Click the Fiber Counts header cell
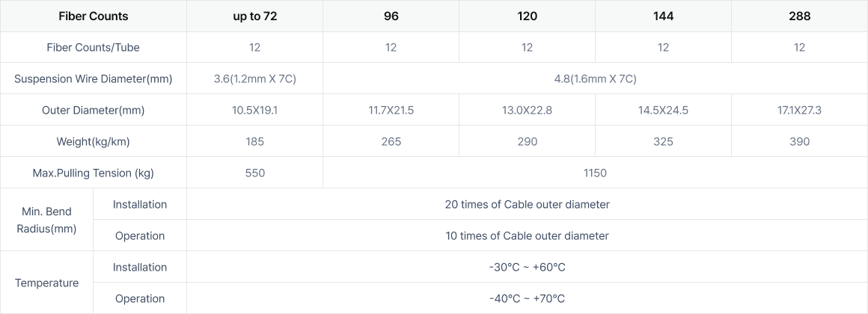The height and width of the screenshot is (314, 868). pyautogui.click(x=93, y=16)
